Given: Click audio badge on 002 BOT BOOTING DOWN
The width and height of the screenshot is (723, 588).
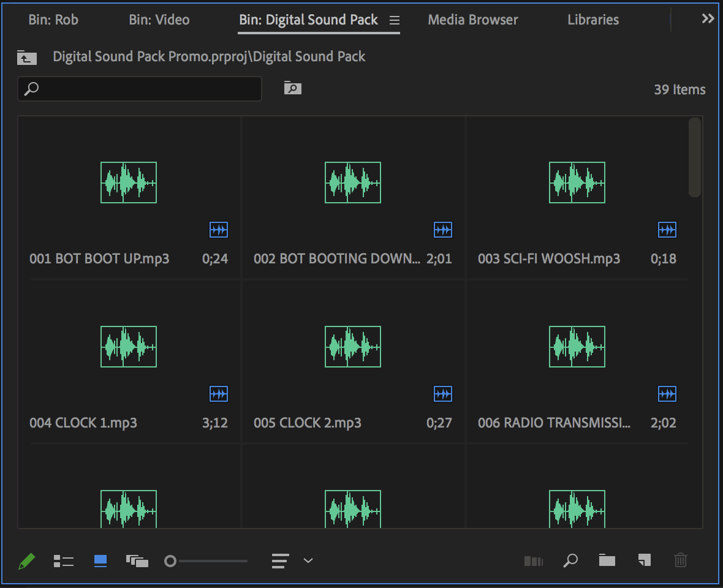Looking at the screenshot, I should pyautogui.click(x=442, y=230).
